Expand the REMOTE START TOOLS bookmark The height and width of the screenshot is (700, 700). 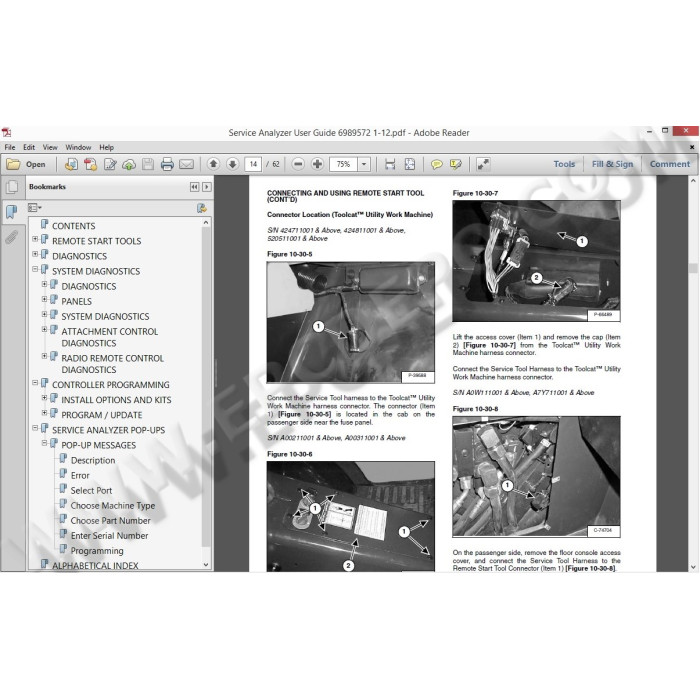35,239
